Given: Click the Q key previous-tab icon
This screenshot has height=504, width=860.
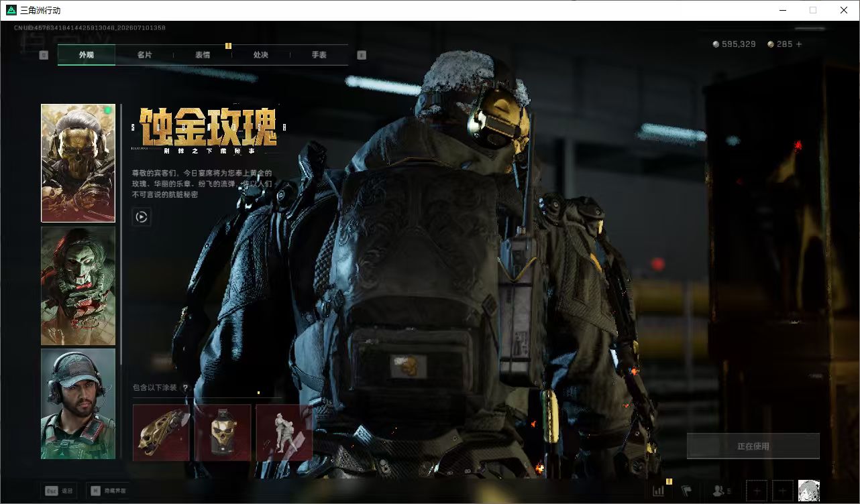Looking at the screenshot, I should pyautogui.click(x=44, y=55).
